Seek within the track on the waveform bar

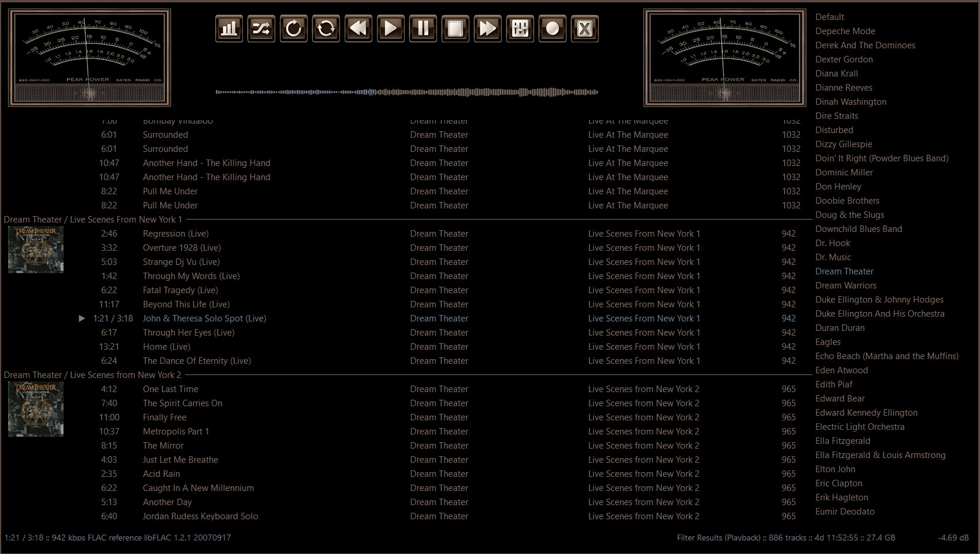407,92
